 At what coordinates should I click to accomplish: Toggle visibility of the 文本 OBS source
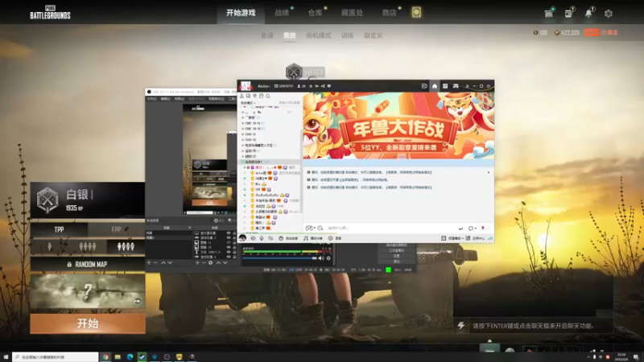(229, 252)
